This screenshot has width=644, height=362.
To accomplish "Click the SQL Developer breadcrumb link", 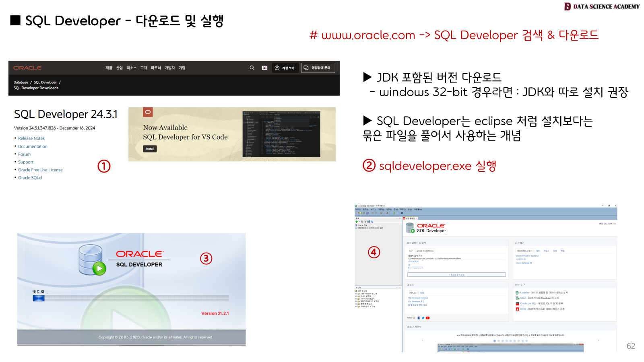I will pos(45,82).
